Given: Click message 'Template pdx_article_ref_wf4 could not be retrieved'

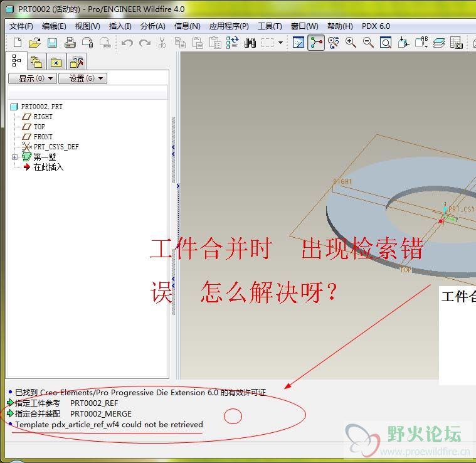Looking at the screenshot, I should 109,425.
